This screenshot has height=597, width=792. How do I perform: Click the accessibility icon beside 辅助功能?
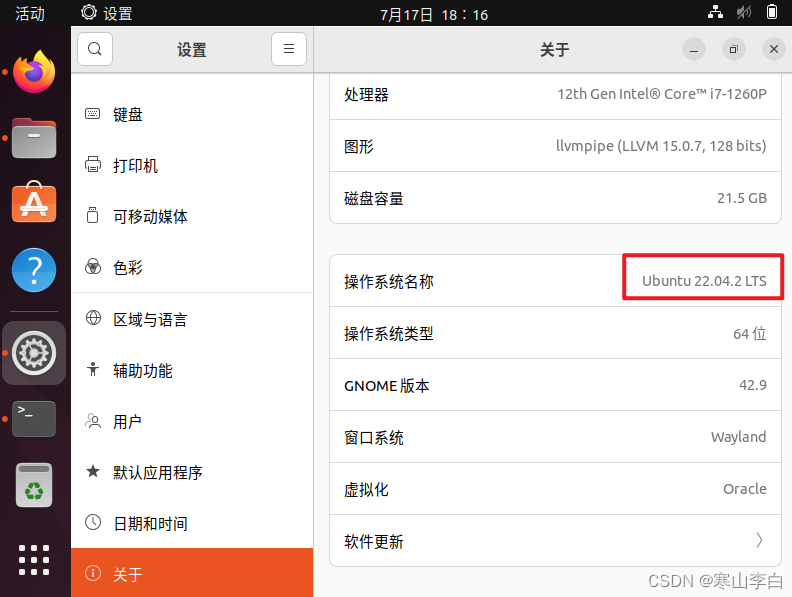coord(93,369)
